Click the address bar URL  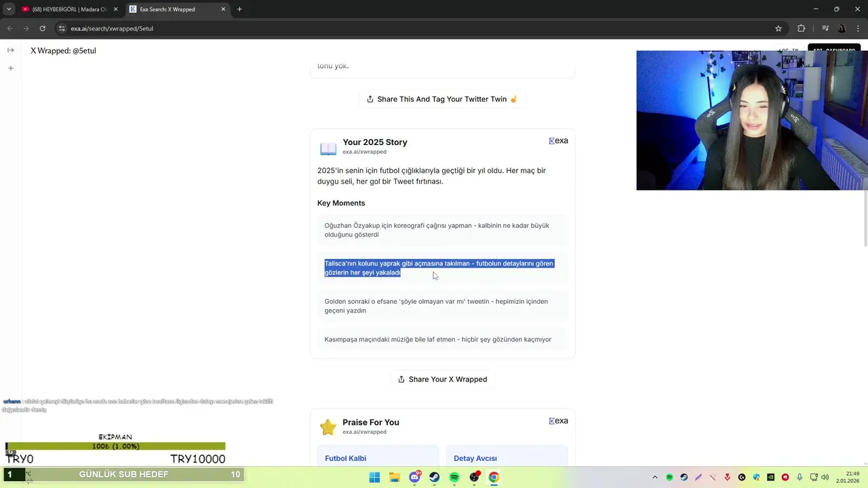click(x=112, y=28)
